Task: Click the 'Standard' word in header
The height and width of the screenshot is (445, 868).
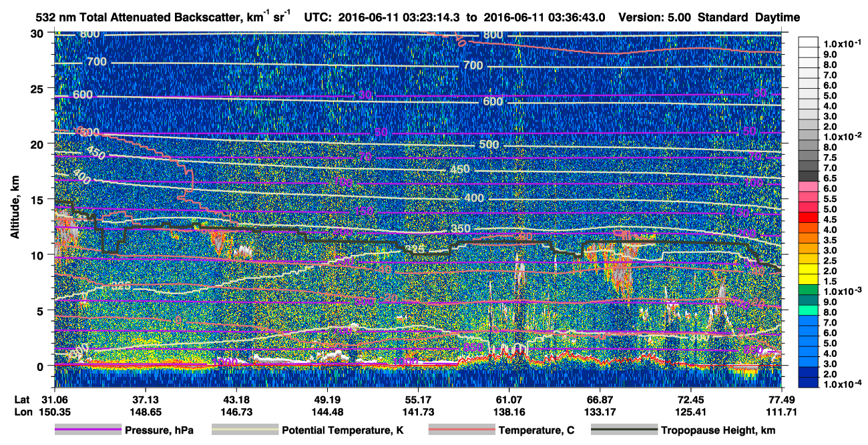Action: (722, 17)
